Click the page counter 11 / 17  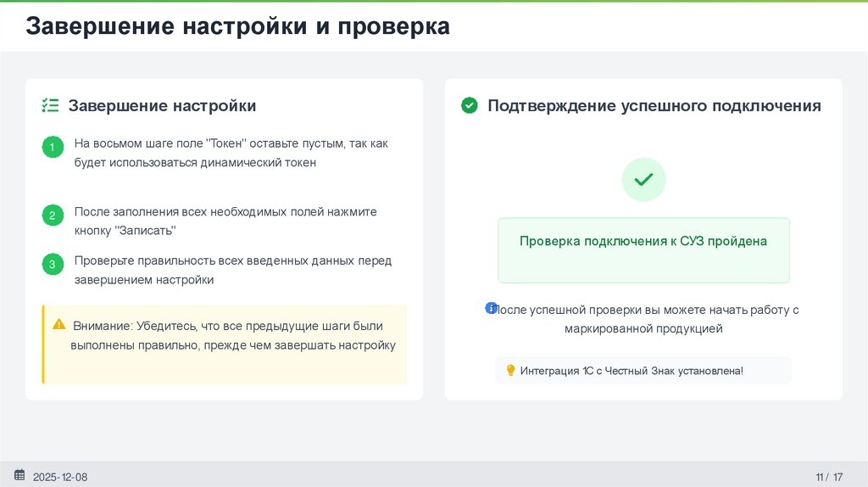(x=829, y=477)
